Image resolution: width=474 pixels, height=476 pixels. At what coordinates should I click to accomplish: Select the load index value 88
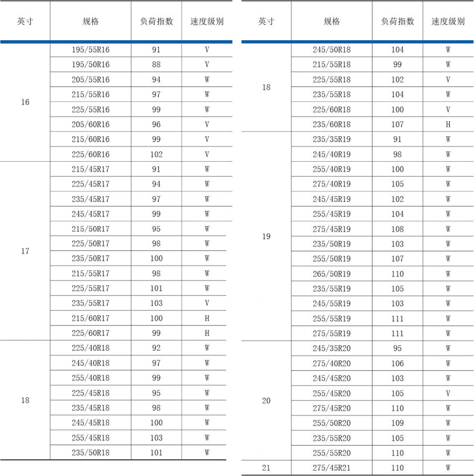[156, 65]
